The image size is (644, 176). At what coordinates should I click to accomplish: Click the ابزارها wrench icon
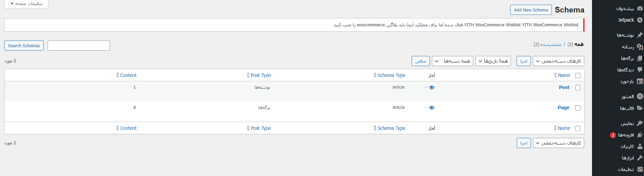[x=640, y=158]
